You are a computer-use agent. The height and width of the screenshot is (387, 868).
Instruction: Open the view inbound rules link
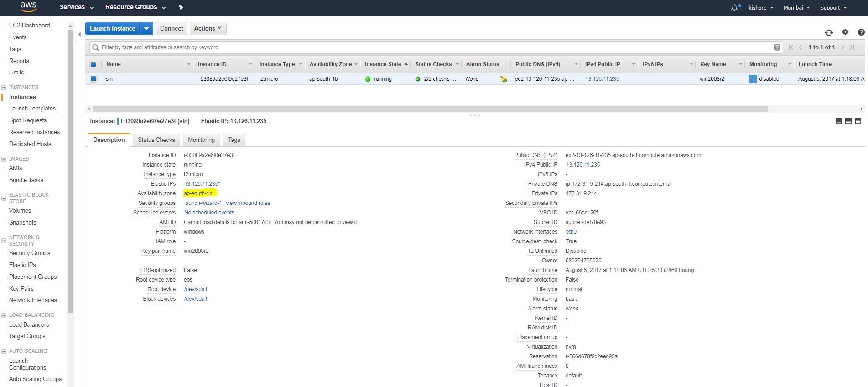pos(248,203)
